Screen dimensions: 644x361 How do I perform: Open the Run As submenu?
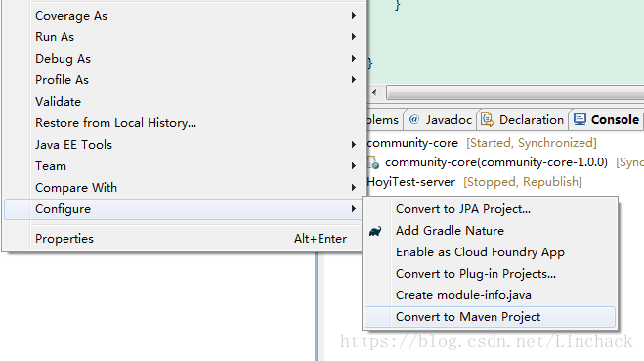tap(183, 37)
